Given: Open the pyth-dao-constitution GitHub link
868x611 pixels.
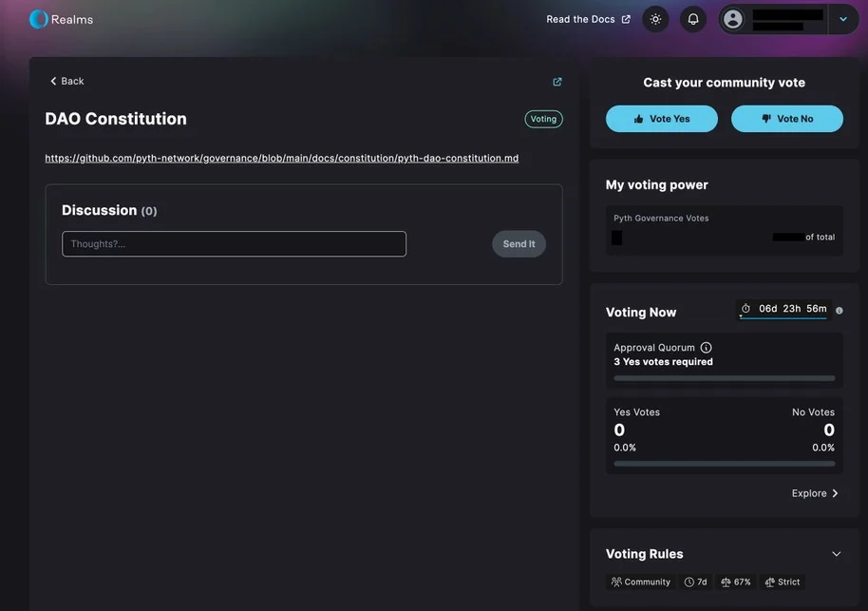Looking at the screenshot, I should click(x=282, y=158).
